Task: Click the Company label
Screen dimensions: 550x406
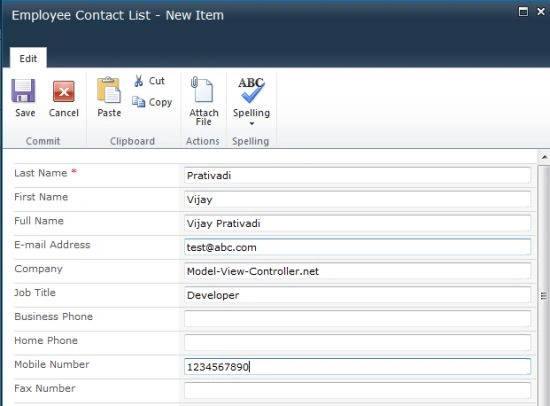Action: [39, 269]
